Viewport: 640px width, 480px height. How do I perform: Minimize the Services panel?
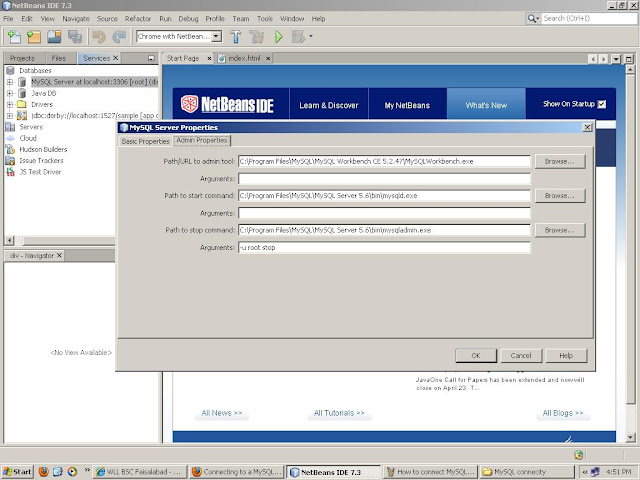click(151, 58)
